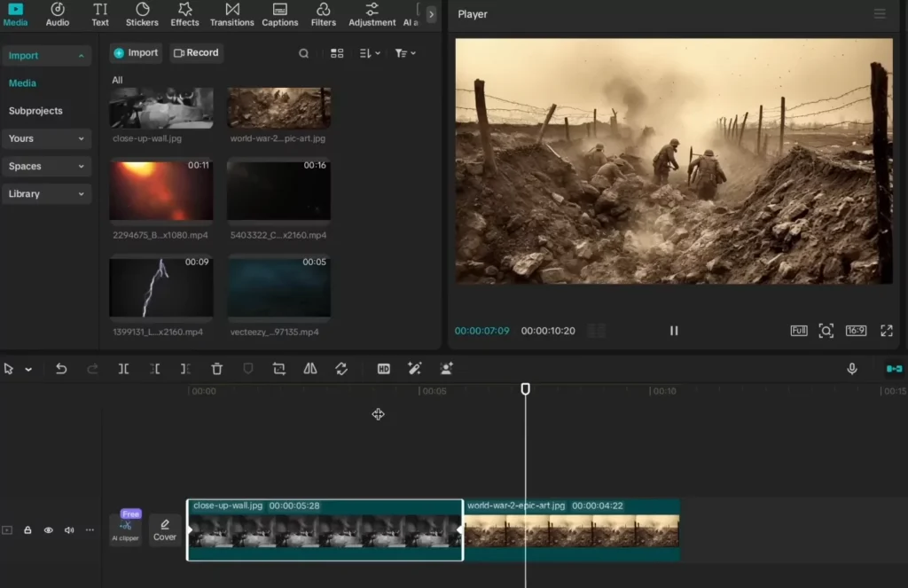Delete left of the playhead

pyautogui.click(x=154, y=369)
